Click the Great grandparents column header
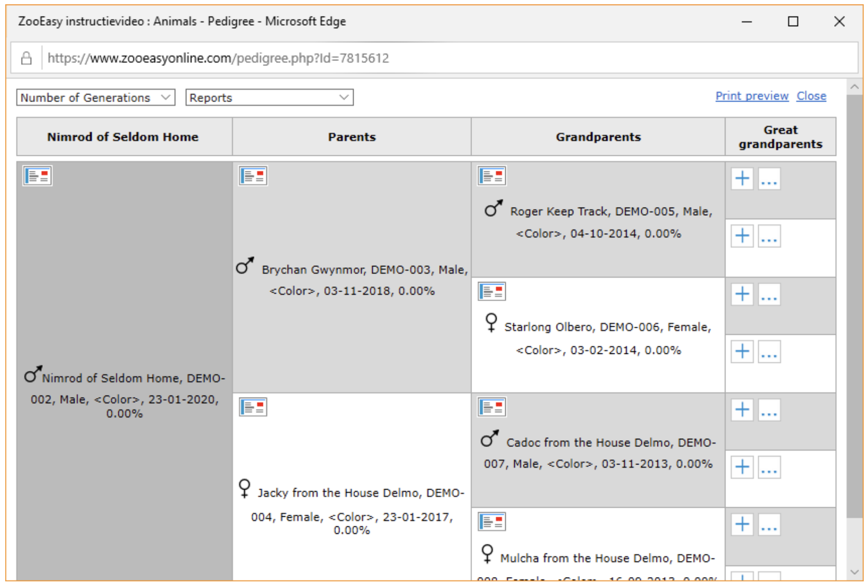This screenshot has width=868, height=588. click(781, 137)
